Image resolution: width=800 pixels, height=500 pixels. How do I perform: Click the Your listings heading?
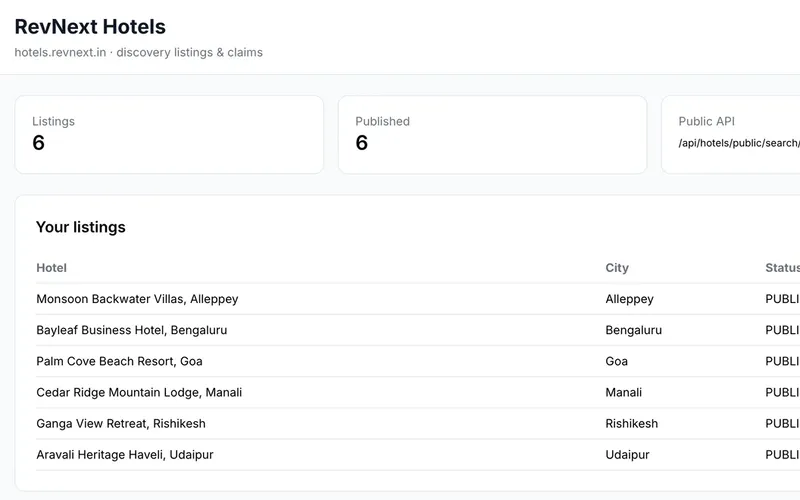point(81,227)
